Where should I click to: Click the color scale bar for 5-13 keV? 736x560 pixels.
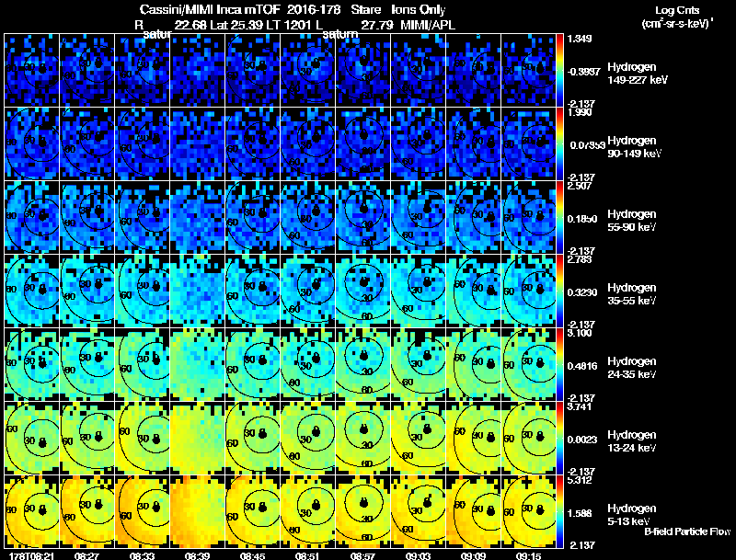(559, 511)
